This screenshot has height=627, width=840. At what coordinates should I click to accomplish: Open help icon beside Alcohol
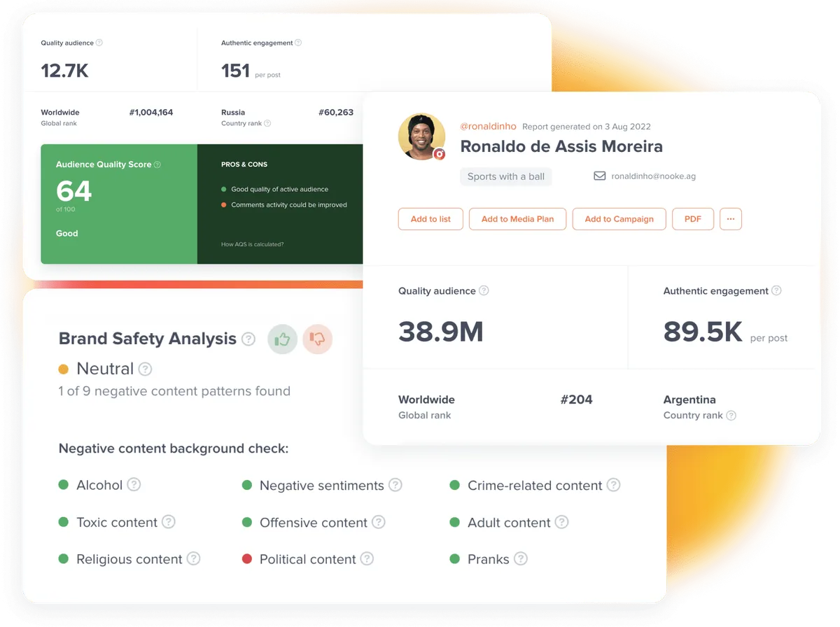coord(134,484)
